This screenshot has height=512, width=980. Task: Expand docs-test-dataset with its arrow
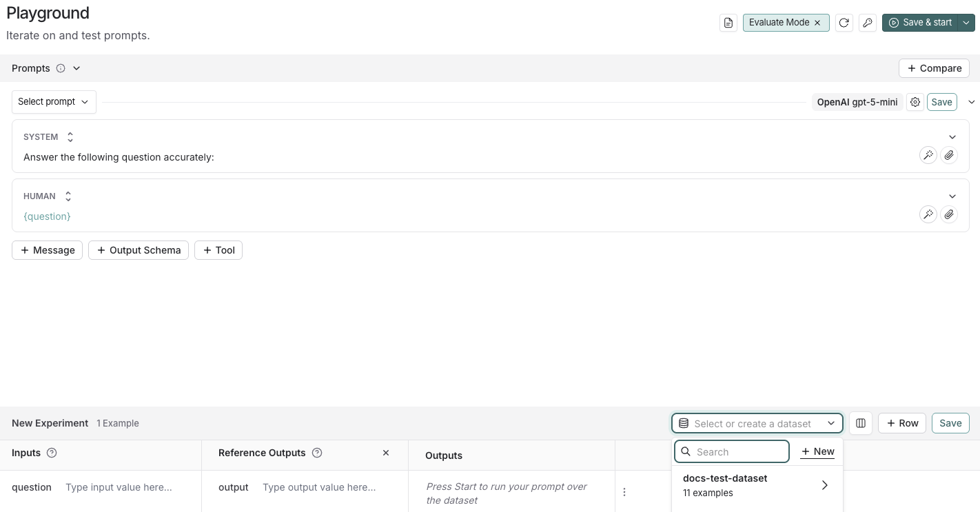click(x=824, y=485)
